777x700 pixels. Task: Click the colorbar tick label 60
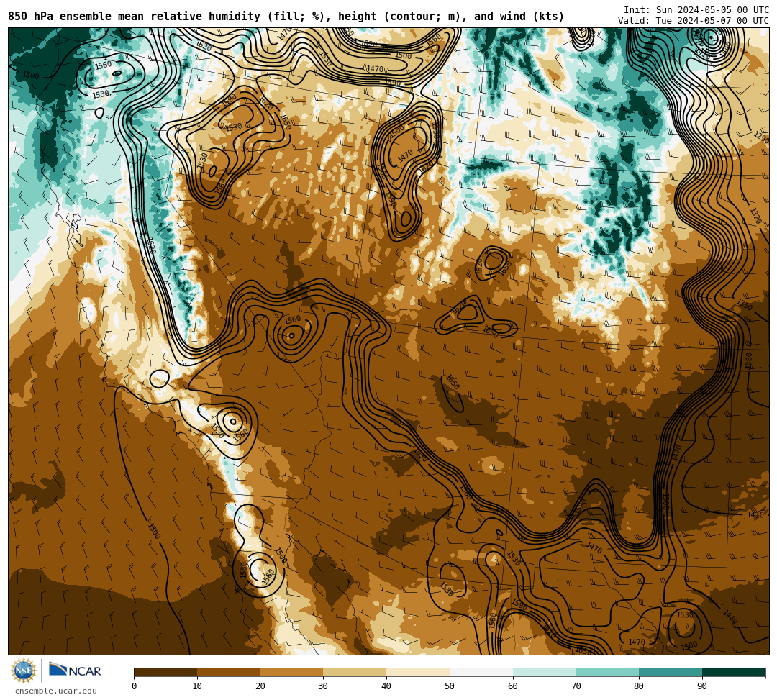[x=513, y=686]
